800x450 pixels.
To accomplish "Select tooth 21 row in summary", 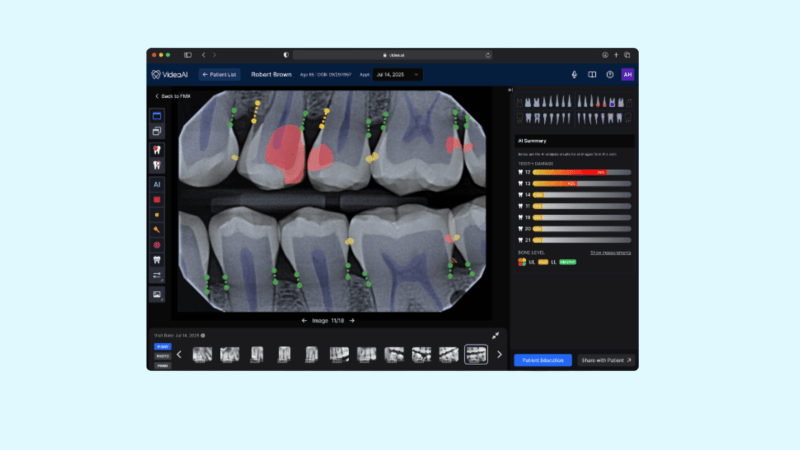I will coord(574,240).
